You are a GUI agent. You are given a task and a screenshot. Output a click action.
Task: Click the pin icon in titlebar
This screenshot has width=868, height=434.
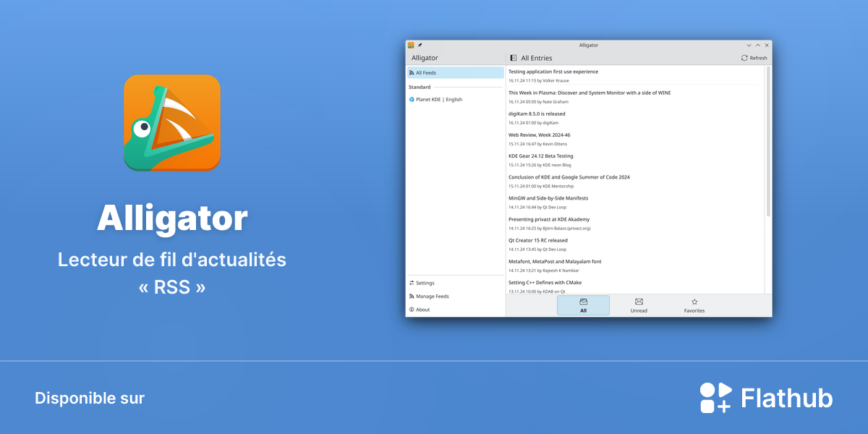(420, 45)
